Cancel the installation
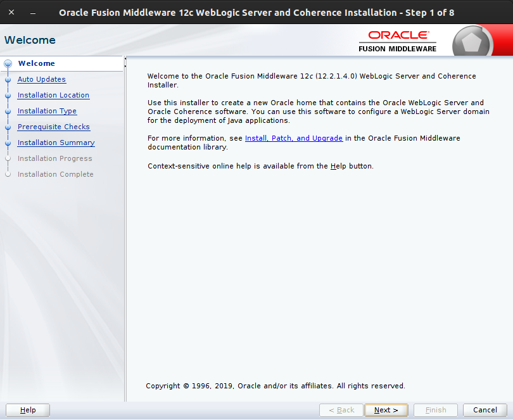Screen dimensions: 513x420 point(485,410)
